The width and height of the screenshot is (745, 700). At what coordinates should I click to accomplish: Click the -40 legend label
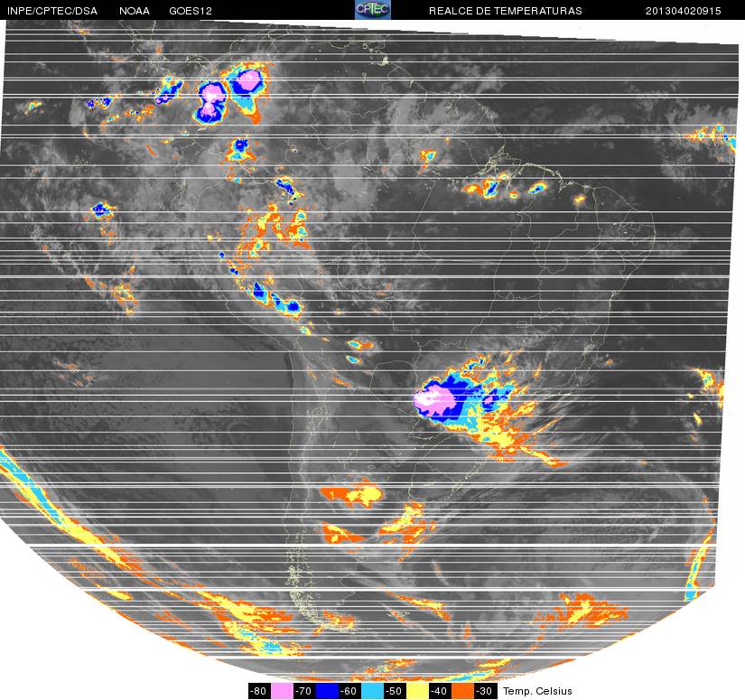(x=440, y=691)
